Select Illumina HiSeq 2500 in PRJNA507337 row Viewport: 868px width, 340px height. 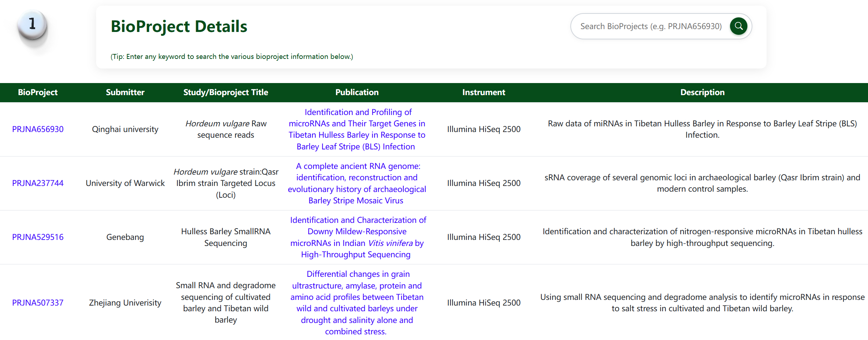(484, 303)
